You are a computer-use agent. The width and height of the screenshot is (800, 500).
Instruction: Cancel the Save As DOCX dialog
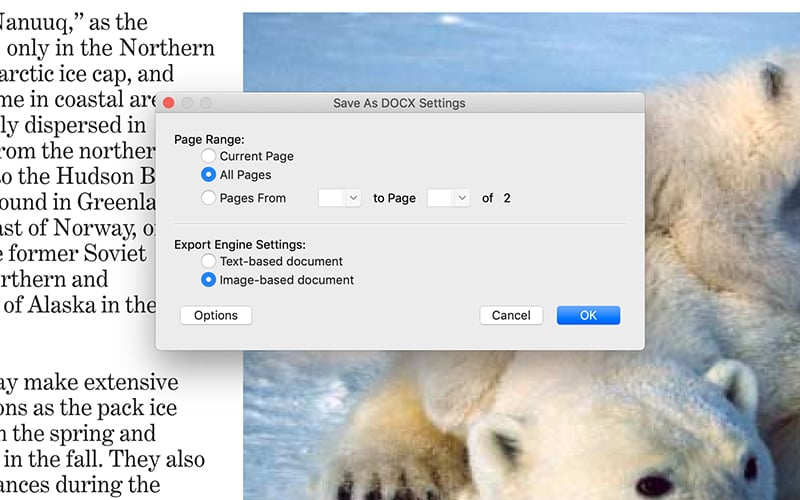[511, 315]
